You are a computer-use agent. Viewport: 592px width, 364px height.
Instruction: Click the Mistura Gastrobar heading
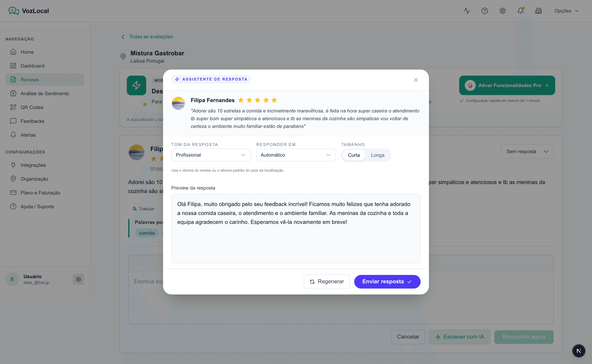coord(157,53)
